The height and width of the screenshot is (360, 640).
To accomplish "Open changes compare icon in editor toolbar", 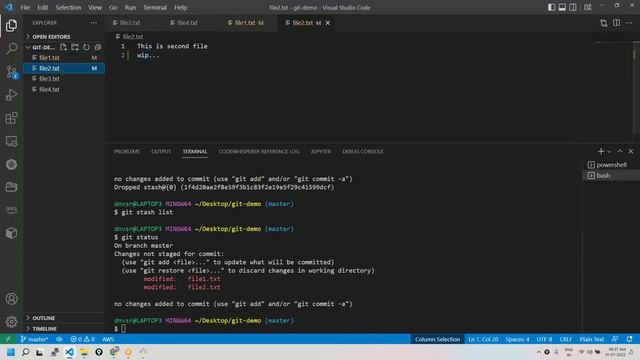I will pyautogui.click(x=604, y=23).
